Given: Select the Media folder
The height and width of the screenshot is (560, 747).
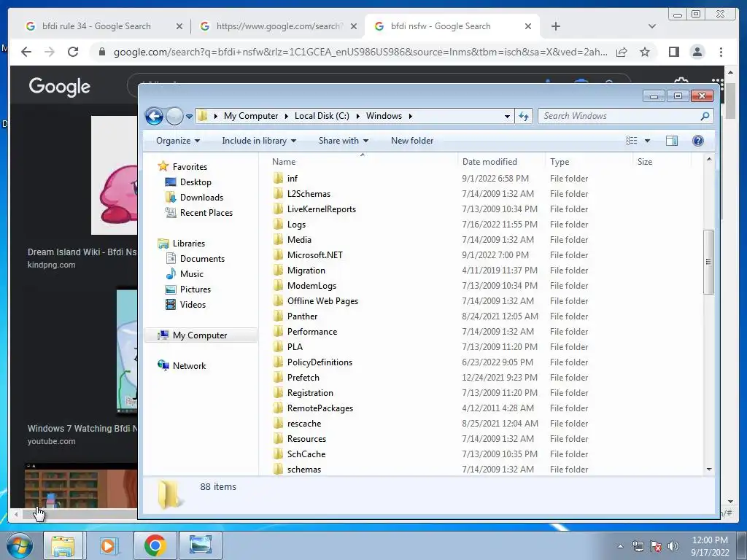Looking at the screenshot, I should coord(298,239).
